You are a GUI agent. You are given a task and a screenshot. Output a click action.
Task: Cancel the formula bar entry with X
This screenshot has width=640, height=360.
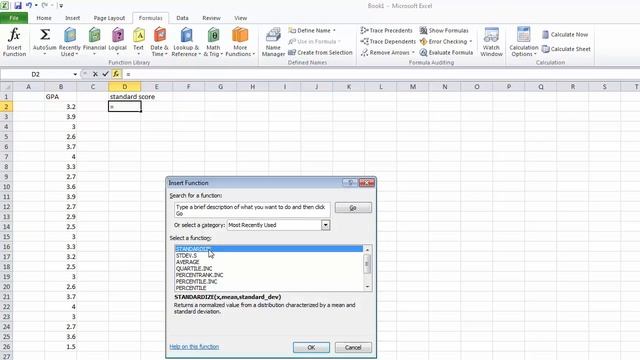(95, 74)
